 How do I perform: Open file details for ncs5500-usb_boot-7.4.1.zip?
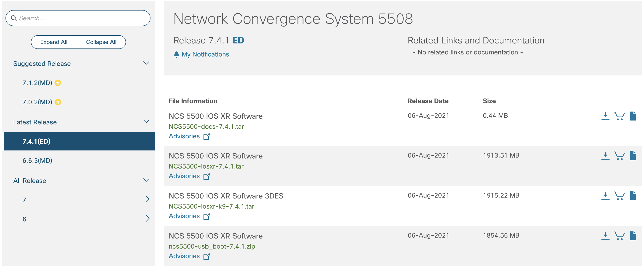(x=633, y=236)
